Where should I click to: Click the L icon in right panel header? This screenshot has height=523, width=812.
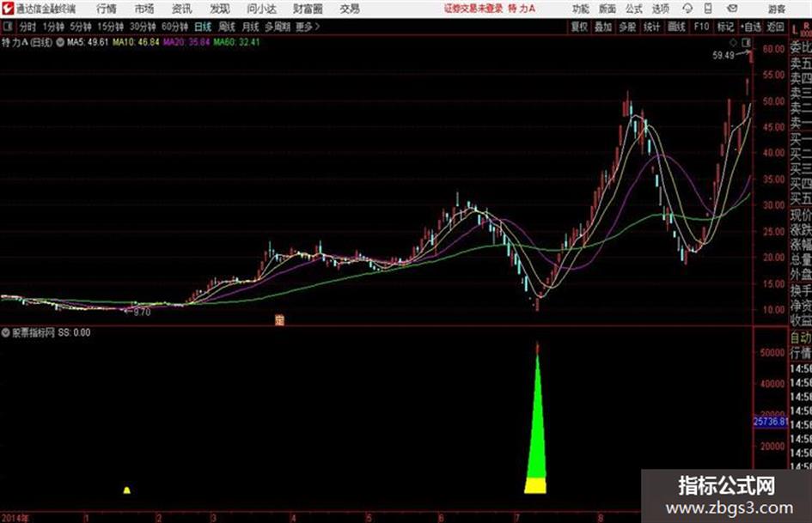[x=795, y=30]
